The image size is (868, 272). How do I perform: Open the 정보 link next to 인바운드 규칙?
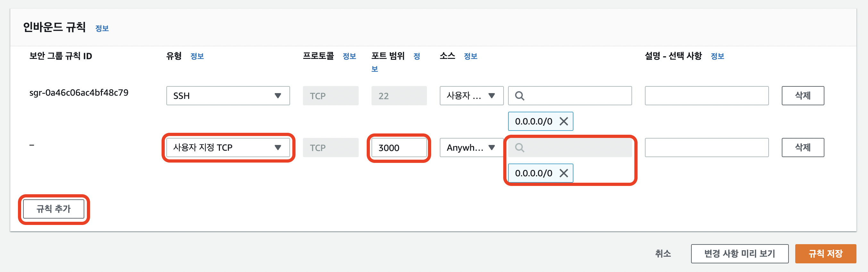[102, 28]
